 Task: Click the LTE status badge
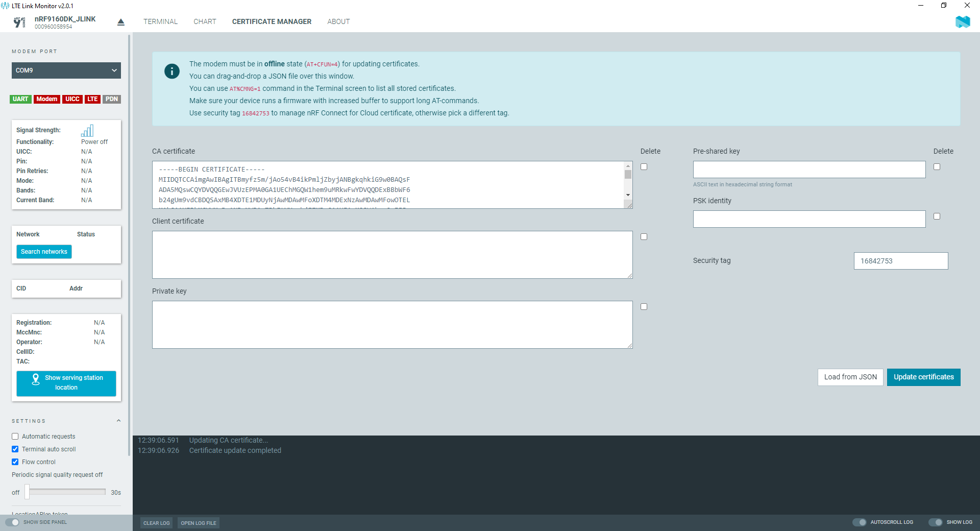[x=92, y=99]
